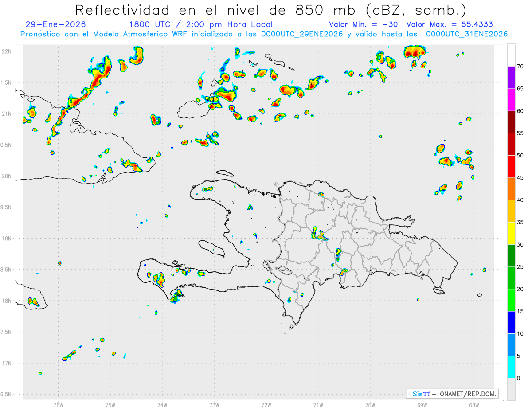Click the colorbar label '25'
The height and width of the screenshot is (411, 532).
pos(520,267)
